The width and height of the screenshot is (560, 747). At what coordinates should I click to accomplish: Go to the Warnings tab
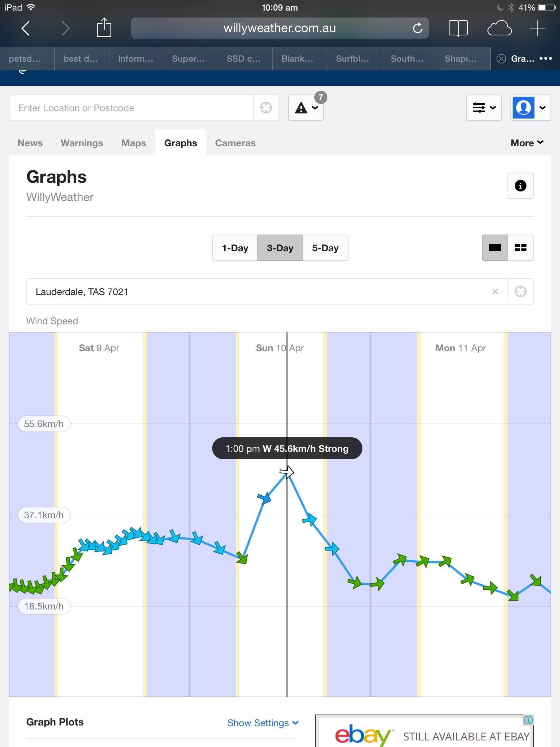(x=82, y=143)
